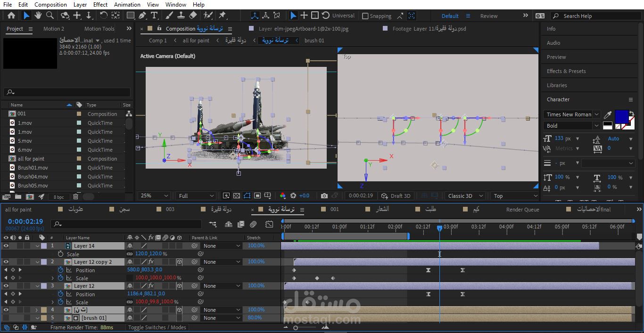Open the 25% magnification dropdown
This screenshot has height=333, width=644.
point(155,196)
